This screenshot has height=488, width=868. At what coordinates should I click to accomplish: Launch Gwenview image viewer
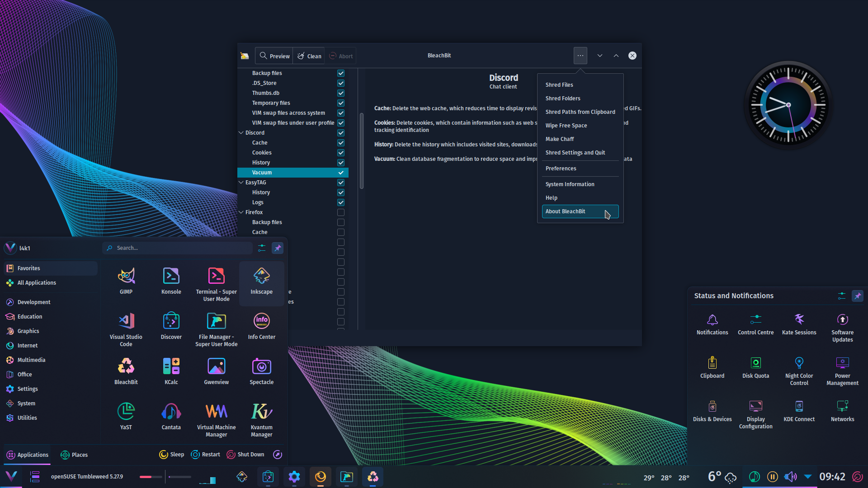pos(217,371)
